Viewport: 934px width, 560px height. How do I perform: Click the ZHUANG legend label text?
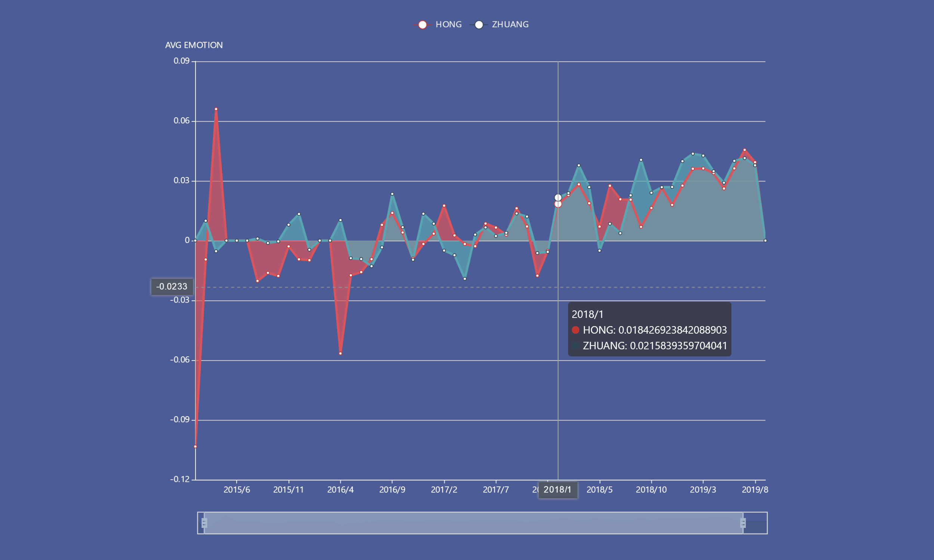tap(510, 25)
